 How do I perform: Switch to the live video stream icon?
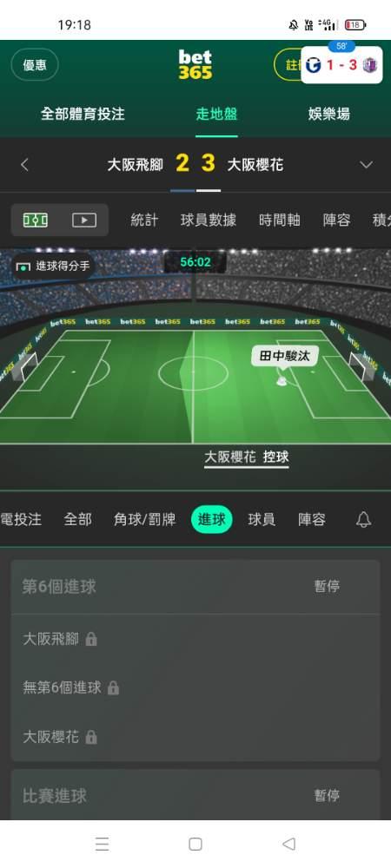click(84, 220)
